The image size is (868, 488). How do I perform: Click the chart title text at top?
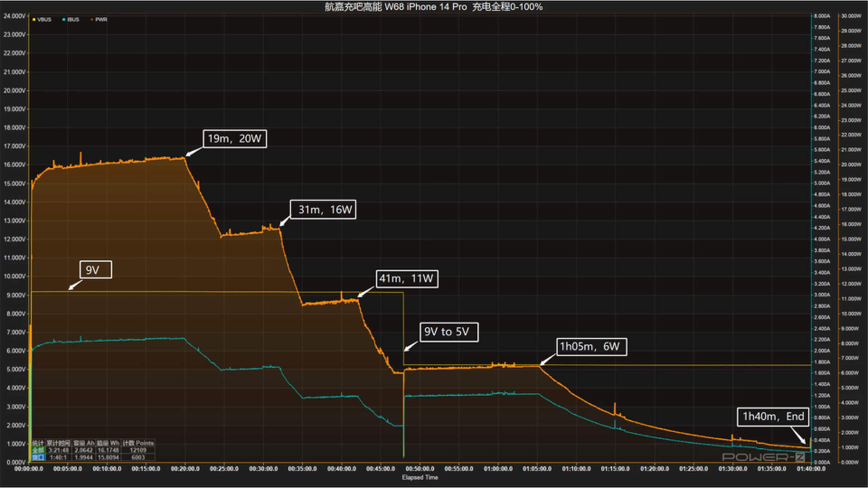point(434,7)
